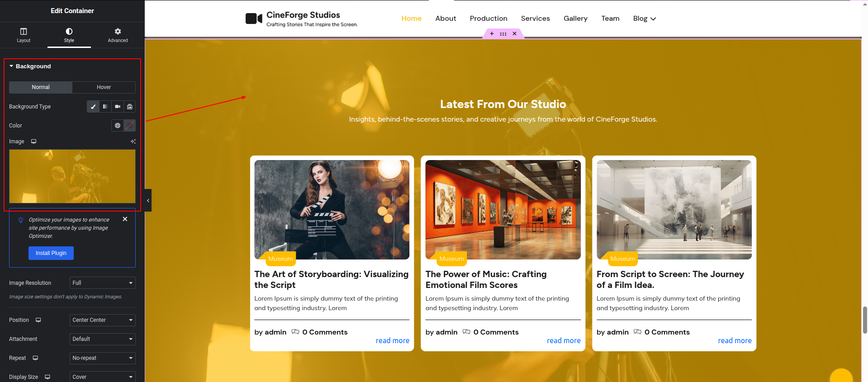The height and width of the screenshot is (382, 868).
Task: Click the background image preview thumbnail
Action: pos(72,176)
